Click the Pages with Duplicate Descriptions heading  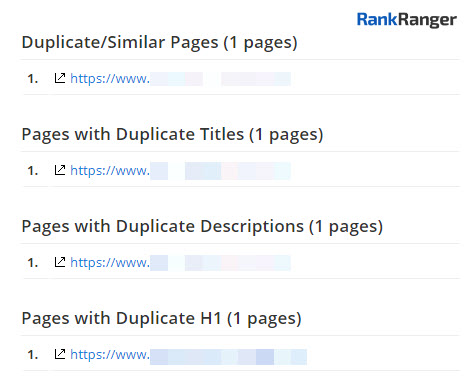[202, 227]
